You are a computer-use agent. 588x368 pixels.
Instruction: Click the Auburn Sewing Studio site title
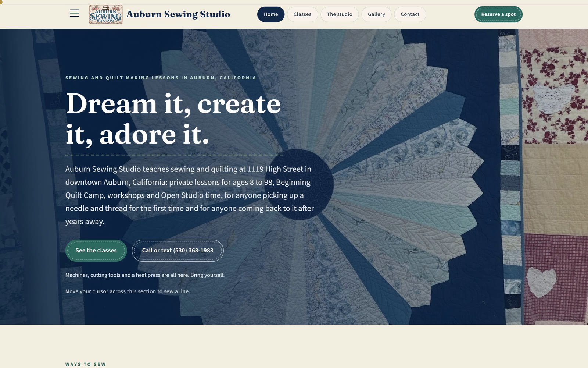click(x=178, y=14)
